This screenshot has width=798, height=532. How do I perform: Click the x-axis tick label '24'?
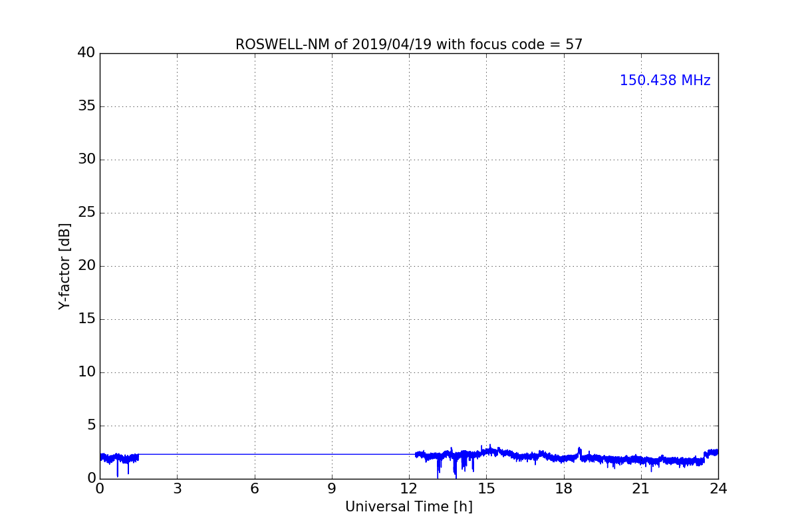pyautogui.click(x=718, y=488)
